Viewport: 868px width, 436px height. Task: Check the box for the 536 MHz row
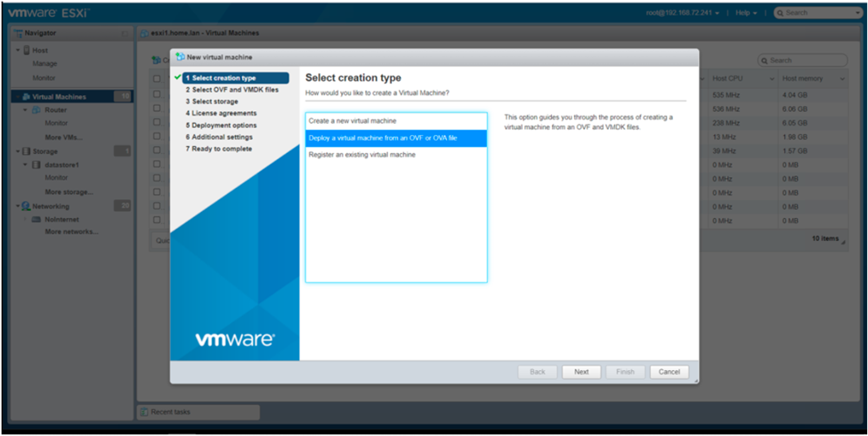[157, 108]
